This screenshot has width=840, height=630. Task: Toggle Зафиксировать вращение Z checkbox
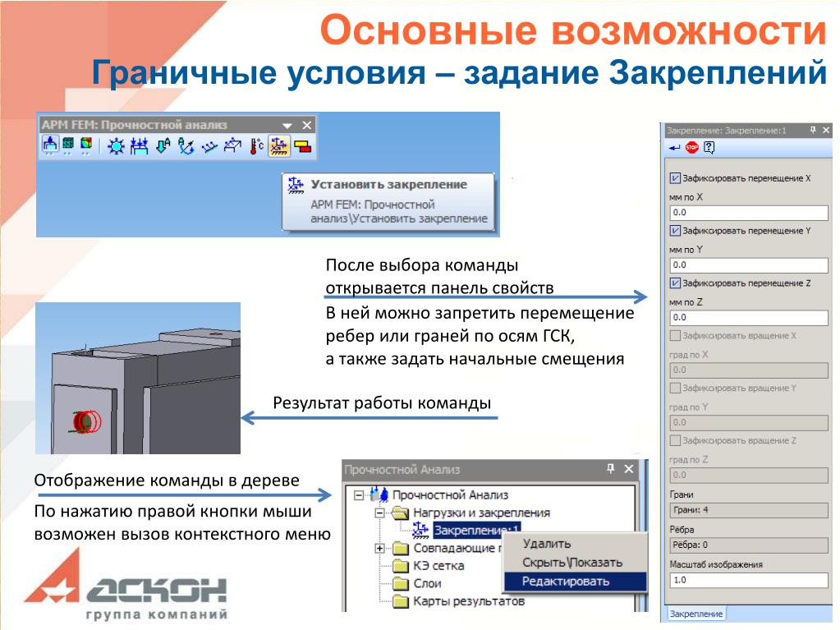675,440
